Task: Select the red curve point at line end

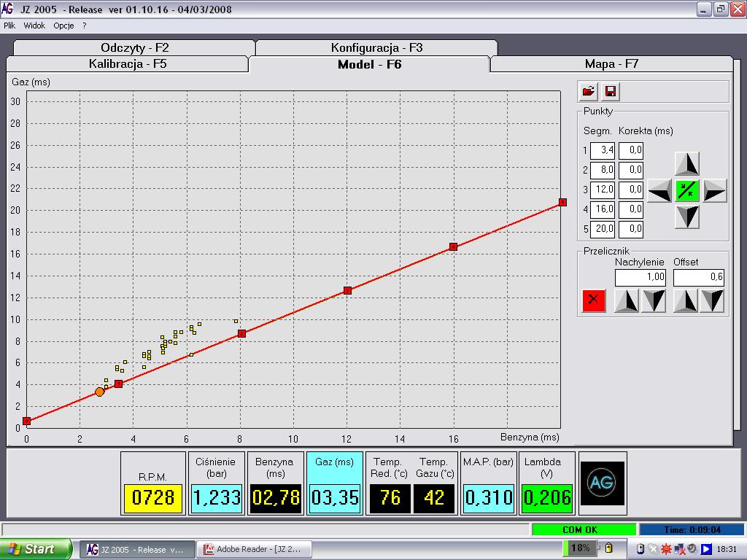Action: click(x=562, y=203)
